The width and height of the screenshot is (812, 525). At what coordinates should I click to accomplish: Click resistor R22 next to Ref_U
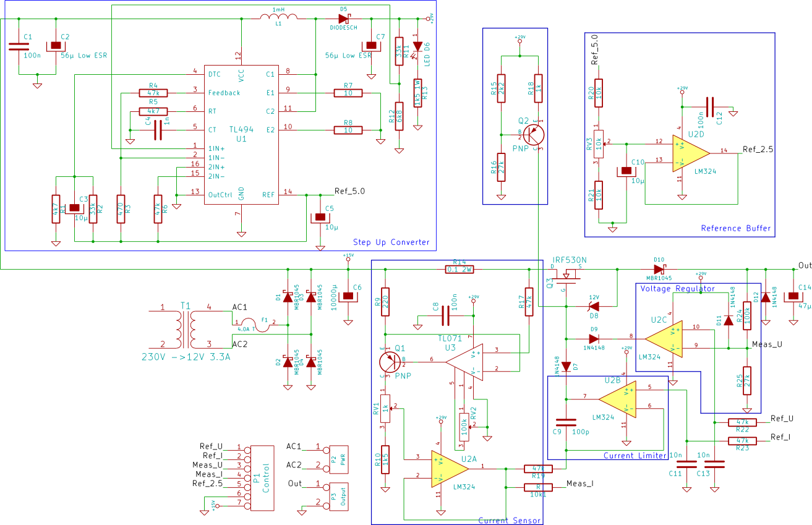tap(743, 422)
